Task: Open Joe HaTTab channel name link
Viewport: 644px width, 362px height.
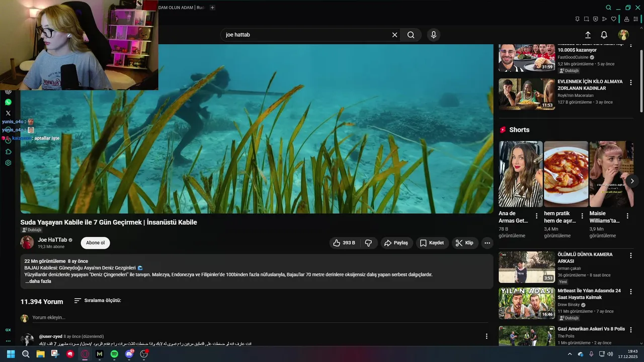Action: click(52, 240)
